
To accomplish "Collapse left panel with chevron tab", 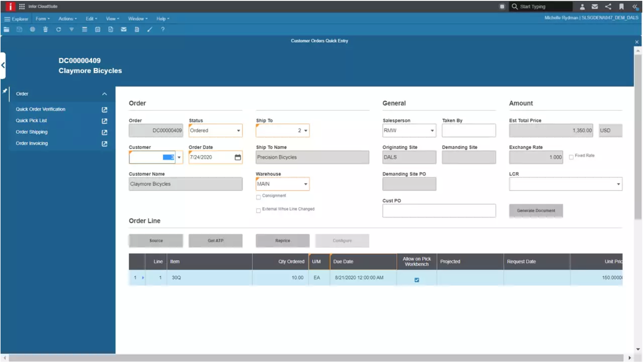I will (x=3, y=65).
